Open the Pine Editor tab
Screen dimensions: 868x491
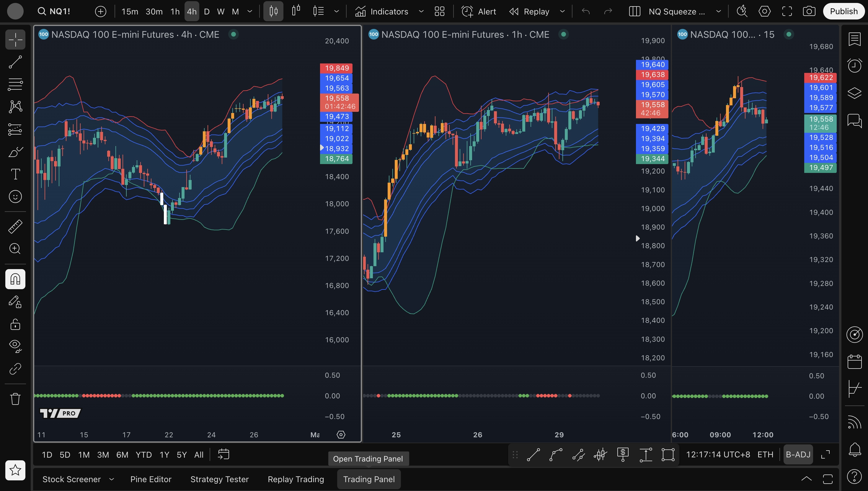pos(151,479)
